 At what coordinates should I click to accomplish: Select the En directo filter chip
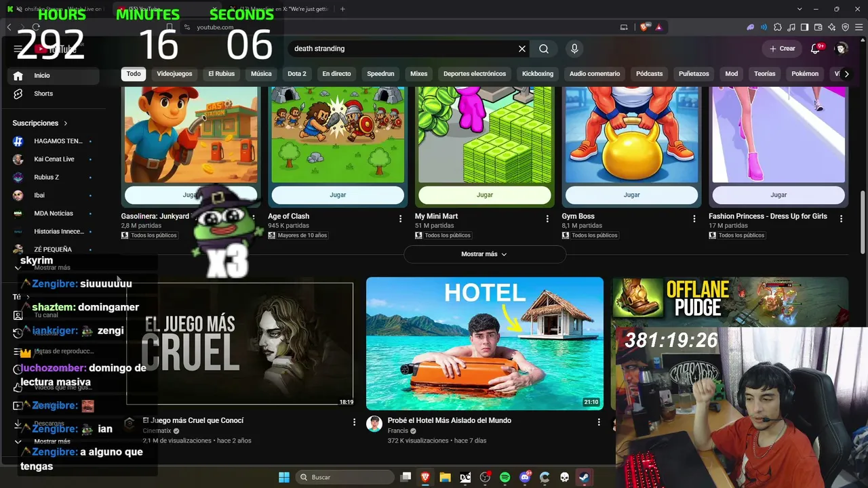pos(336,74)
